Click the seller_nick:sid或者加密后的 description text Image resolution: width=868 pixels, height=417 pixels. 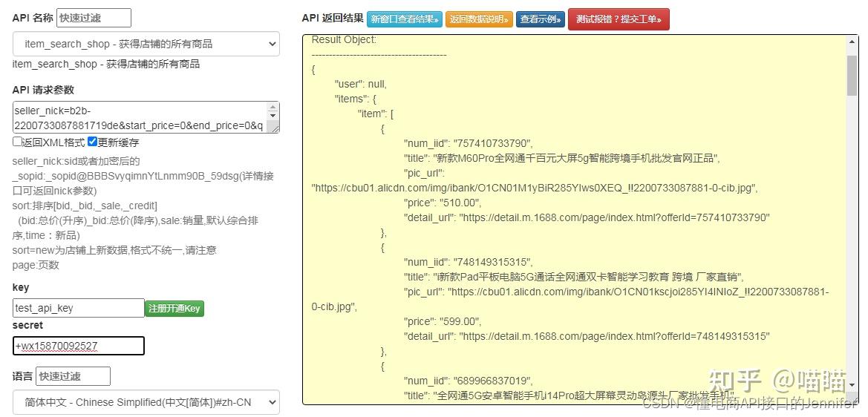(x=76, y=161)
